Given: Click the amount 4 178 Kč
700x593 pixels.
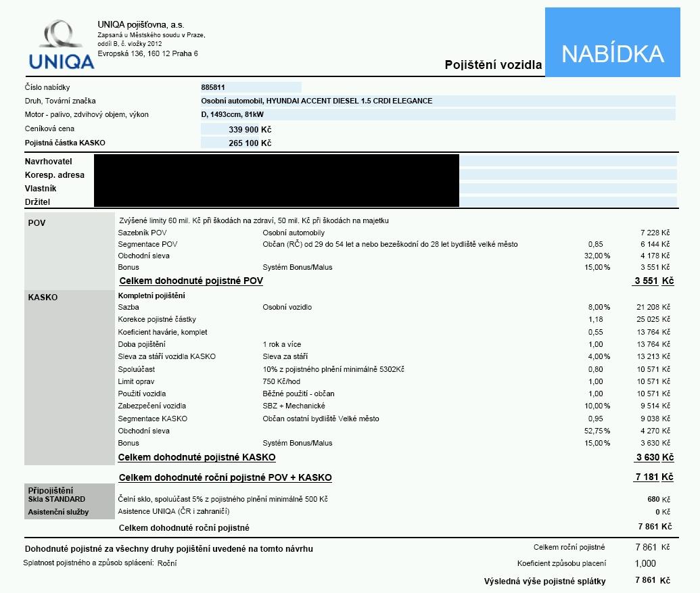Looking at the screenshot, I should [x=655, y=256].
